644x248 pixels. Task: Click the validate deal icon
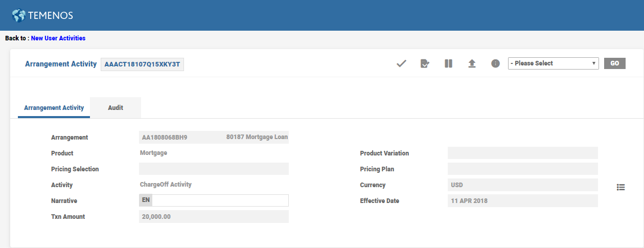pyautogui.click(x=424, y=63)
